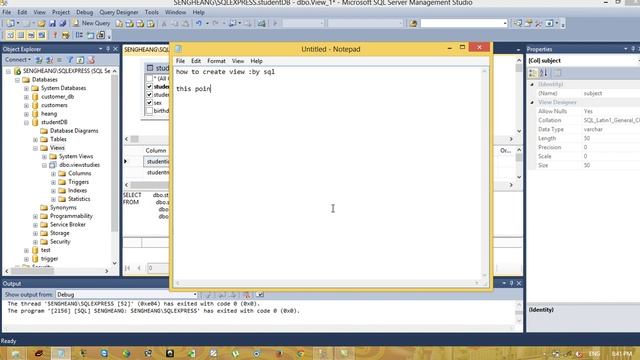Click the Notepad horizontal scrollbar
Image resolution: width=640 pixels, height=360 pixels.
[x=327, y=283]
